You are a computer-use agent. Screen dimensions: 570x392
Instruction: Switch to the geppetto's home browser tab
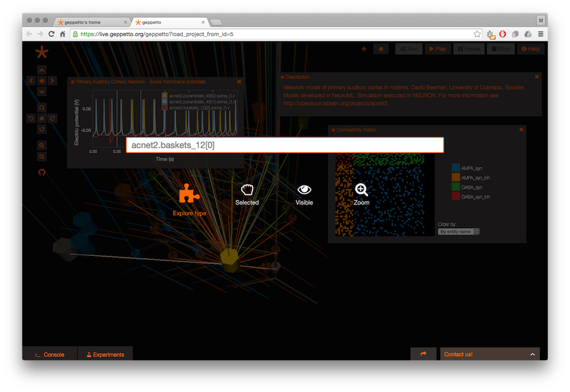(x=91, y=22)
